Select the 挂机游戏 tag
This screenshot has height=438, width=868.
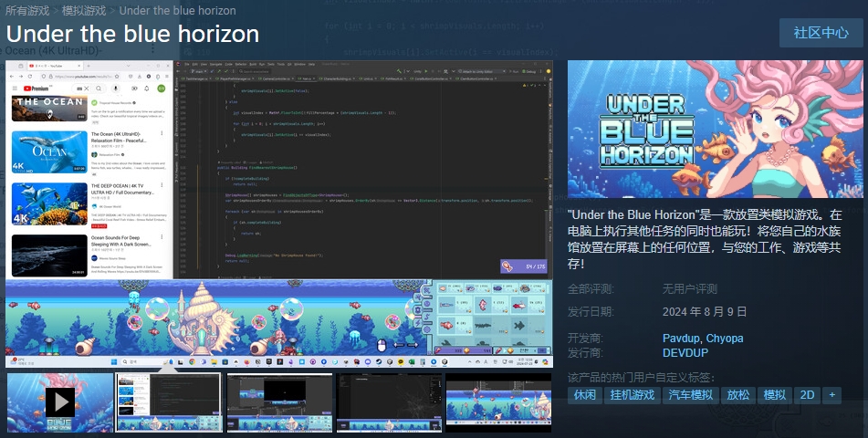[x=633, y=395]
